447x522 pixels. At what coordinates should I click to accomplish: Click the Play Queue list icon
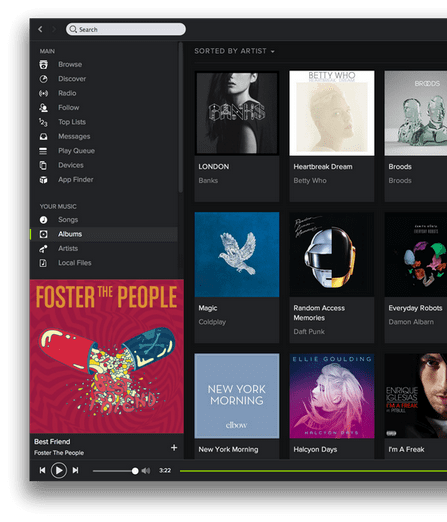43,151
